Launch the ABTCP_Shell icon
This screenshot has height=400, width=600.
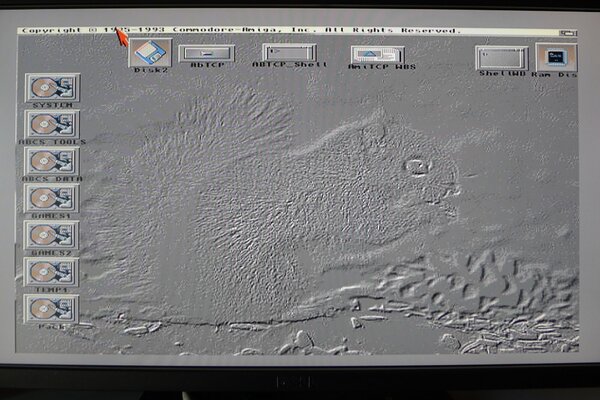(289, 52)
